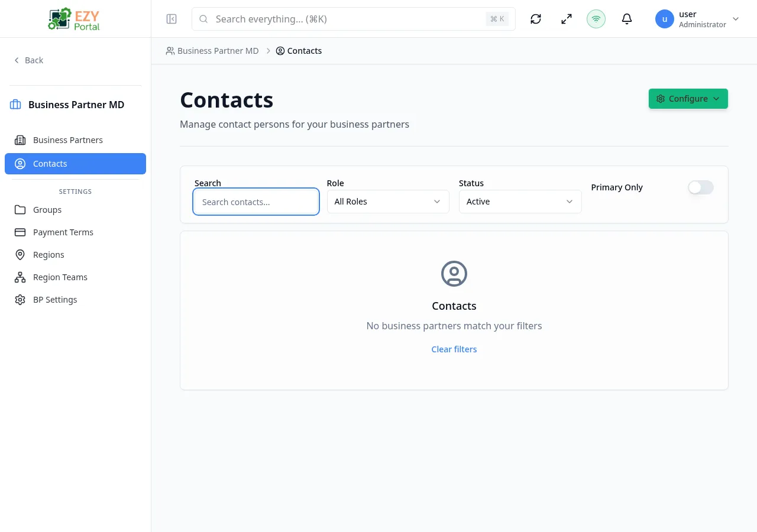Image resolution: width=757 pixels, height=532 pixels.
Task: Expand the Status dropdown showing Active
Action: [520, 202]
